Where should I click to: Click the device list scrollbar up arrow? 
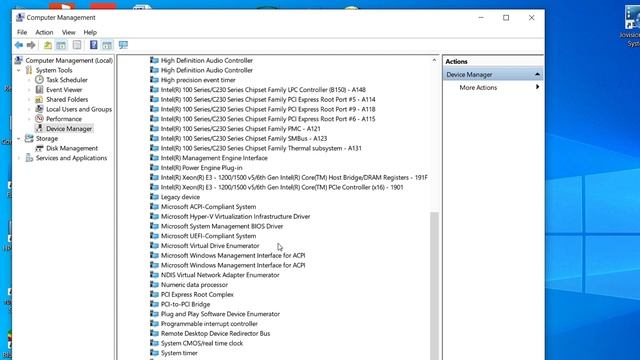click(434, 60)
